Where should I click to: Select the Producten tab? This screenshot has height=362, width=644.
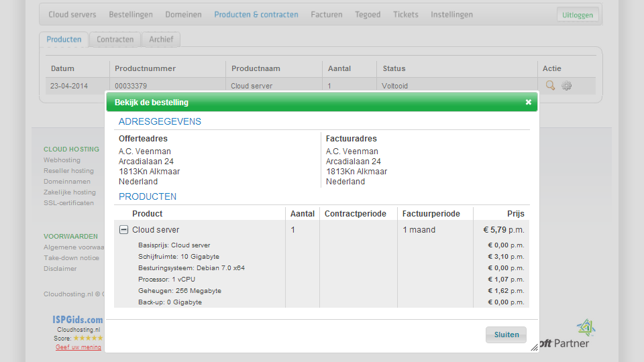point(64,40)
